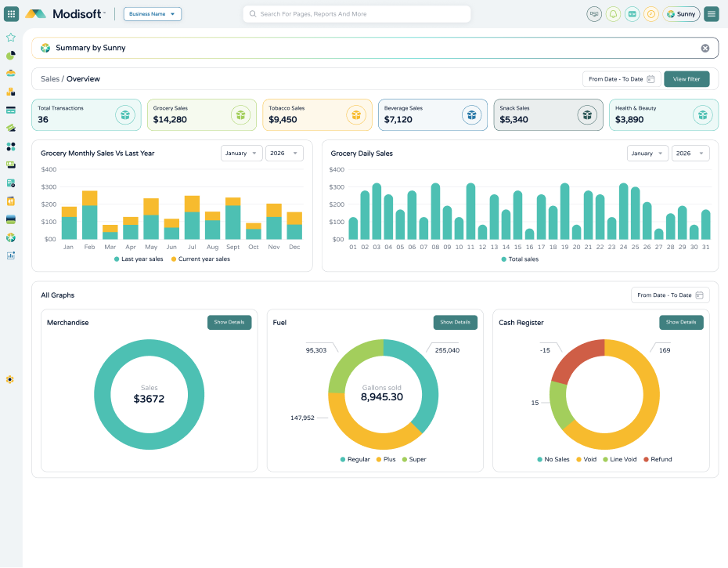The height and width of the screenshot is (568, 728).
Task: Click the Total Transactions box icon
Action: 125,115
